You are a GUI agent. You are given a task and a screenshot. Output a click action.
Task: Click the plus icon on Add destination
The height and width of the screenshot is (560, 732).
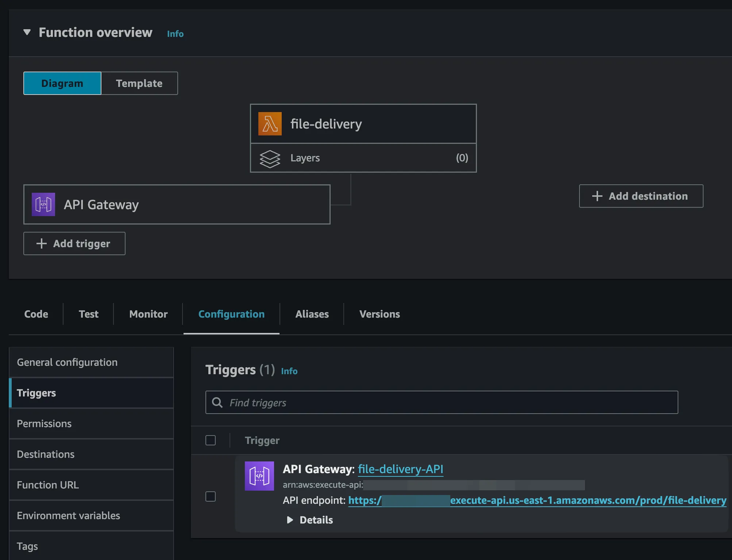[x=597, y=196]
